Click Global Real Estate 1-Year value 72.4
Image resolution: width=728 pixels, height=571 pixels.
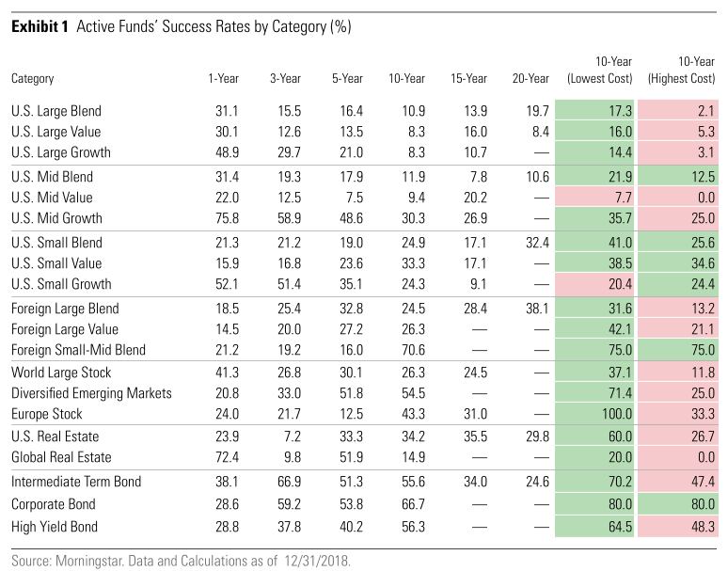pyautogui.click(x=227, y=457)
